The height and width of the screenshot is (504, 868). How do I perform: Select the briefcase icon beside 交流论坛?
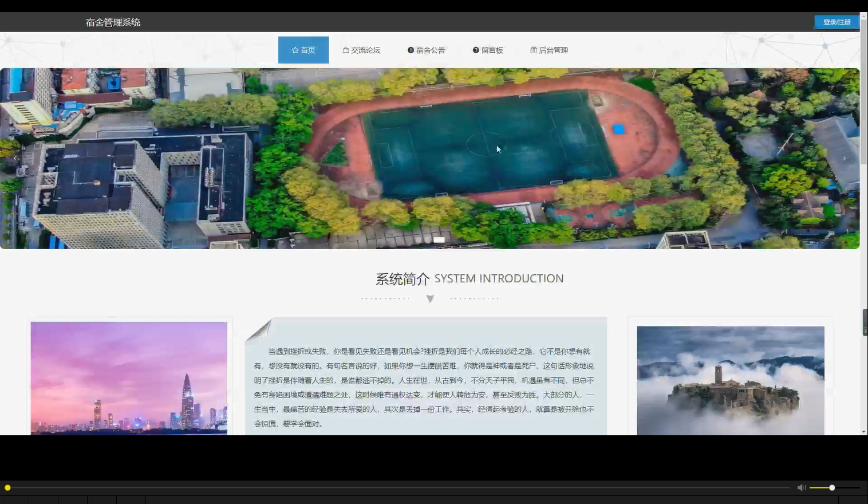click(345, 50)
